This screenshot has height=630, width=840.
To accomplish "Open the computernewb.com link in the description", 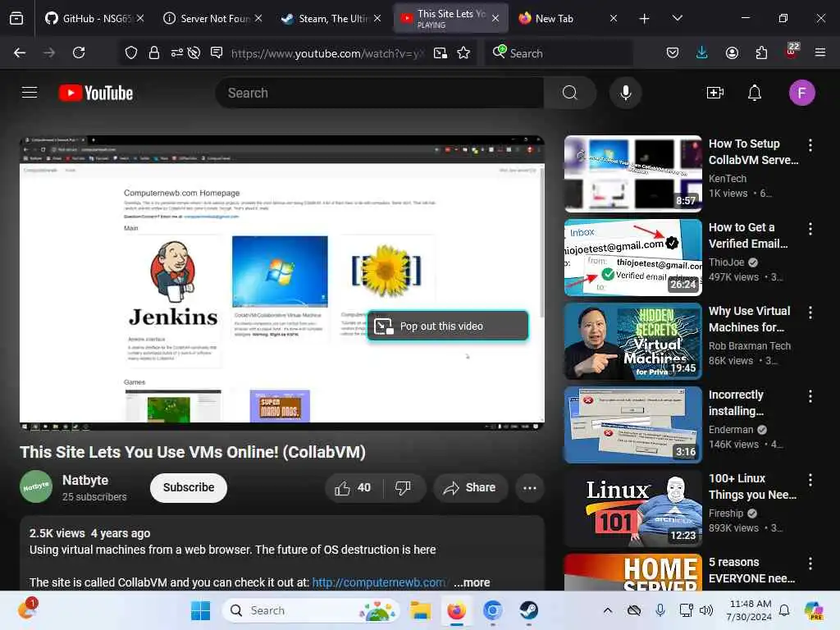I will click(378, 582).
